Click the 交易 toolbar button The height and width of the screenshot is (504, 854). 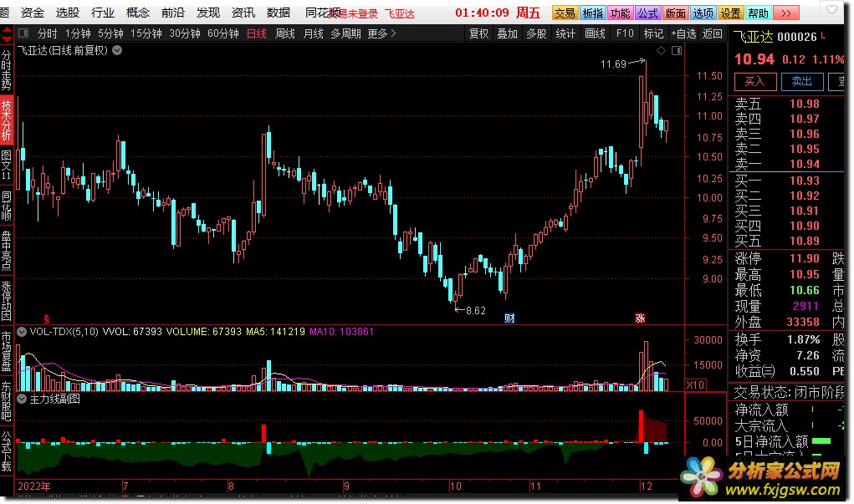tap(565, 13)
